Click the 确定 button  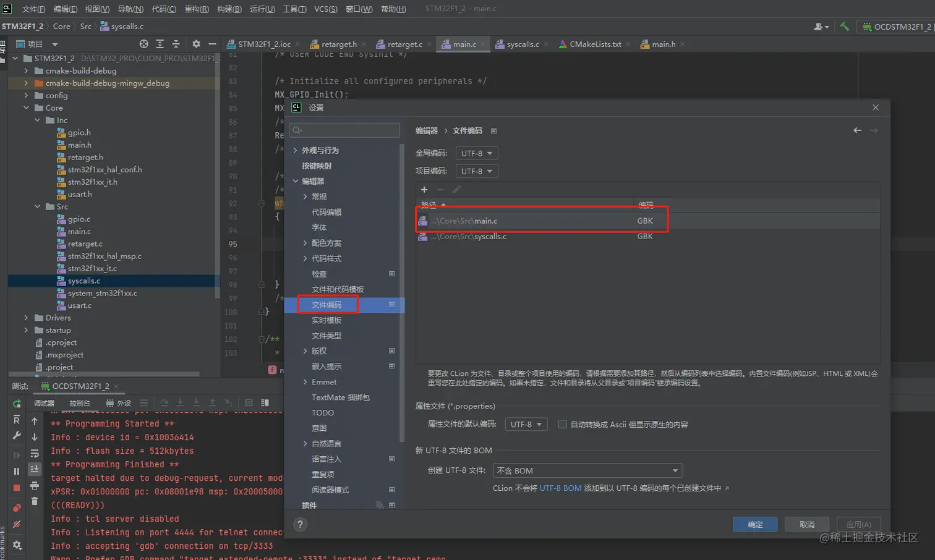click(x=755, y=525)
